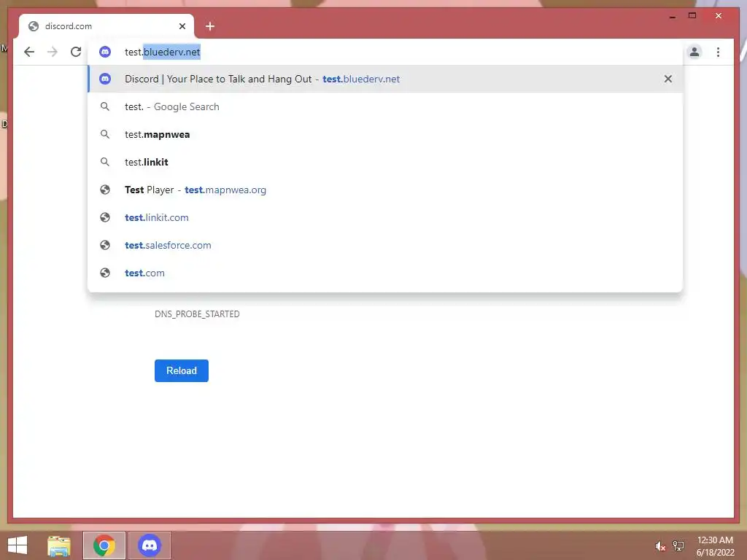Close the discord.com tab
The height and width of the screenshot is (560, 747).
[182, 26]
